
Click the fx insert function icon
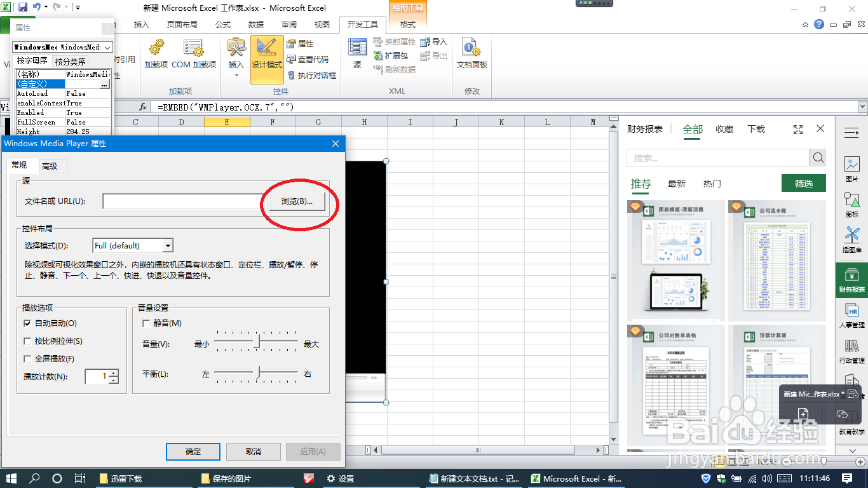pyautogui.click(x=143, y=107)
